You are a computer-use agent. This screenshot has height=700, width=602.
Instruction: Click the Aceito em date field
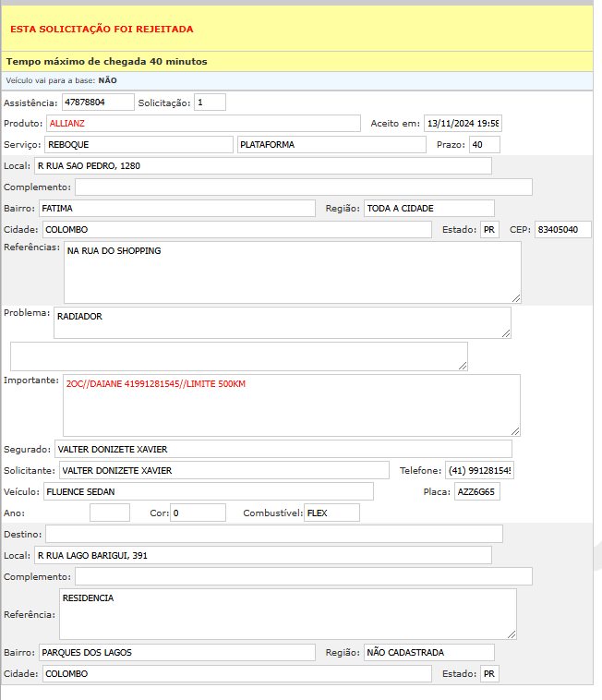tap(462, 124)
